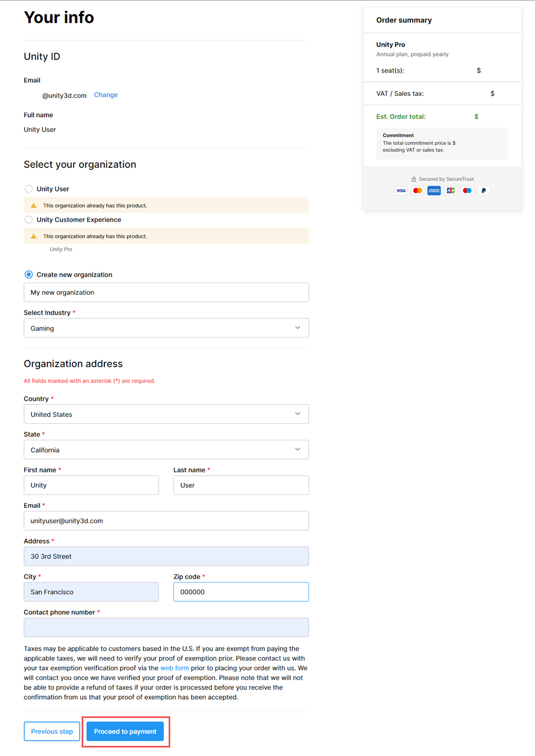Open the Select Industry dropdown

coord(166,328)
